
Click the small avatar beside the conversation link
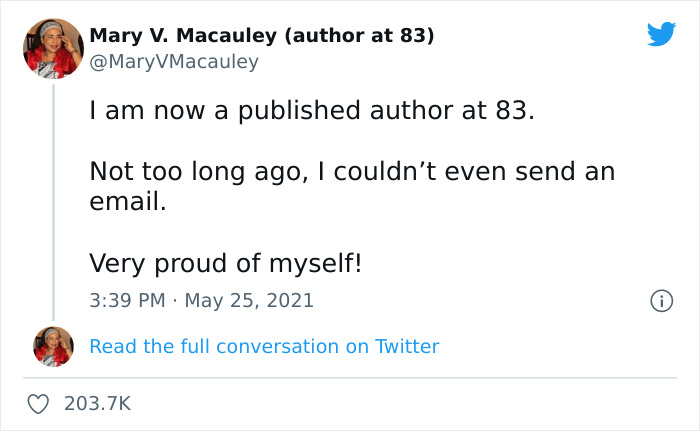(x=53, y=346)
